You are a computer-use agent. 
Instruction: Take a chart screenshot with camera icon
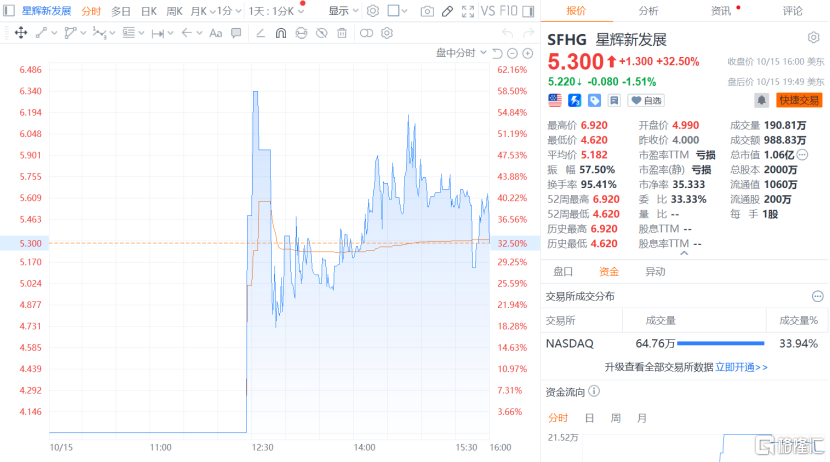427,11
